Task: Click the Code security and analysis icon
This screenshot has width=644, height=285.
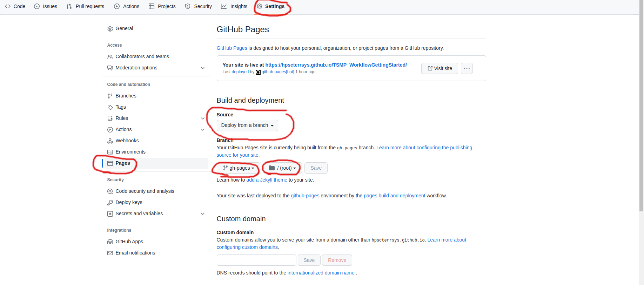Action: 110,191
